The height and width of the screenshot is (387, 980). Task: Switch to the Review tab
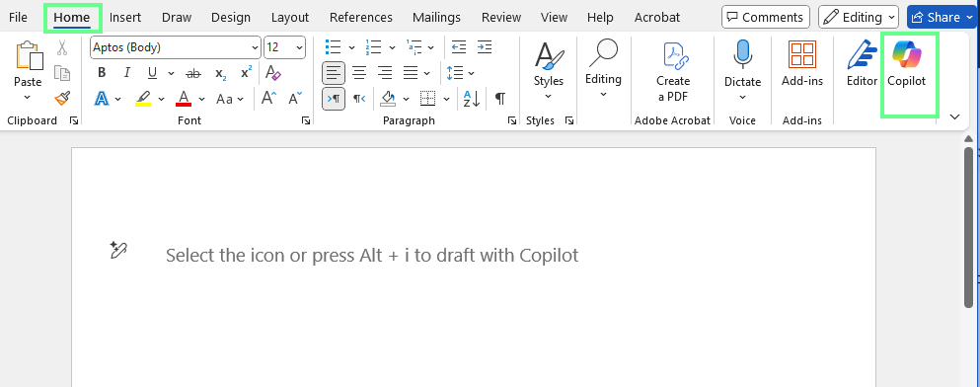[x=501, y=17]
